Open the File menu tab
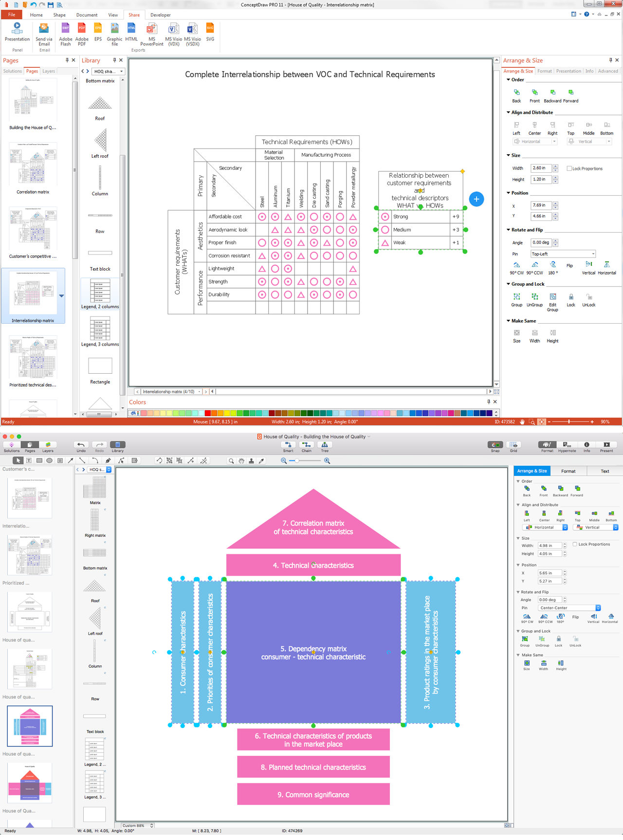623x840 pixels. pos(12,15)
